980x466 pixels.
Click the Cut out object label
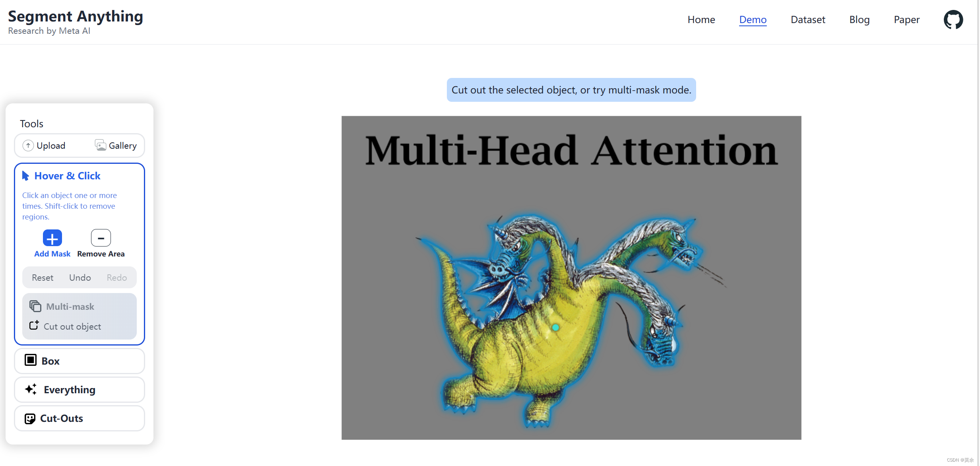pos(72,326)
